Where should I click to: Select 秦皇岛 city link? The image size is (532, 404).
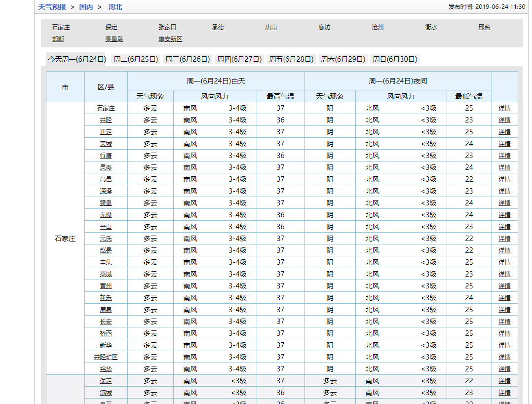(114, 39)
